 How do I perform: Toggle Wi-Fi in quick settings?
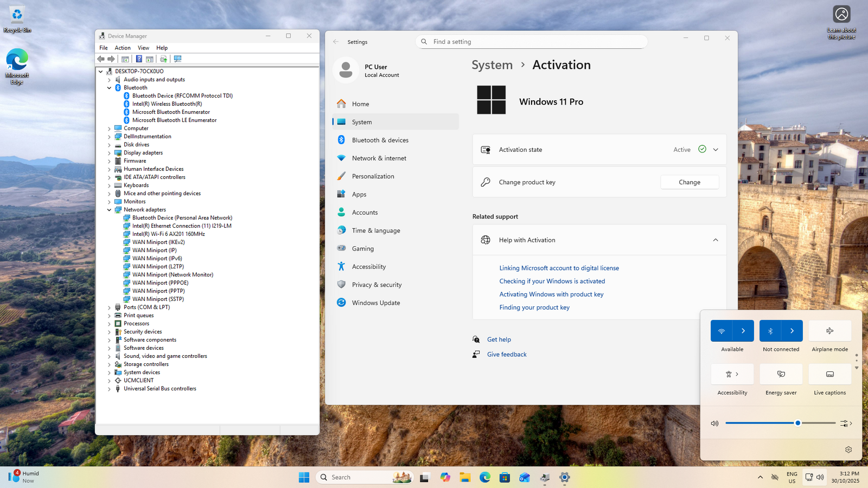[721, 331]
